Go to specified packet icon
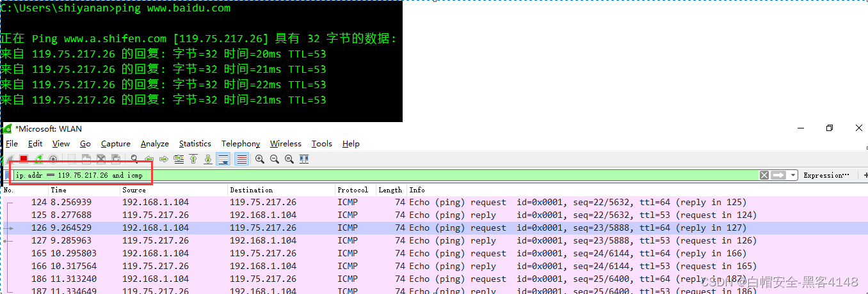This screenshot has height=294, width=868. tap(179, 159)
